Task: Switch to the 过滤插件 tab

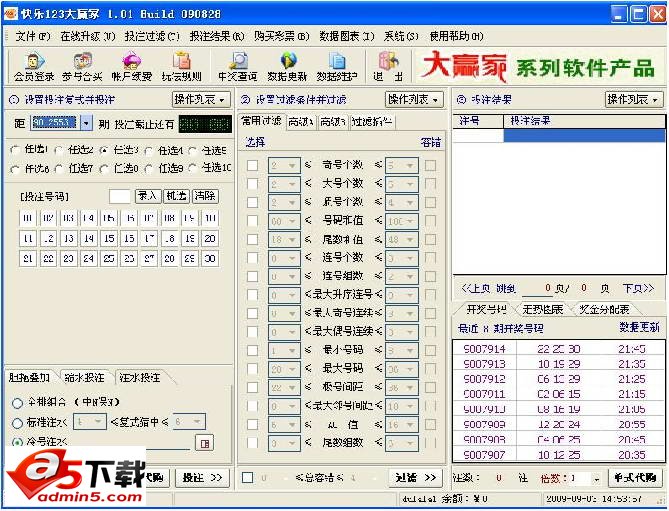Action: coord(372,122)
